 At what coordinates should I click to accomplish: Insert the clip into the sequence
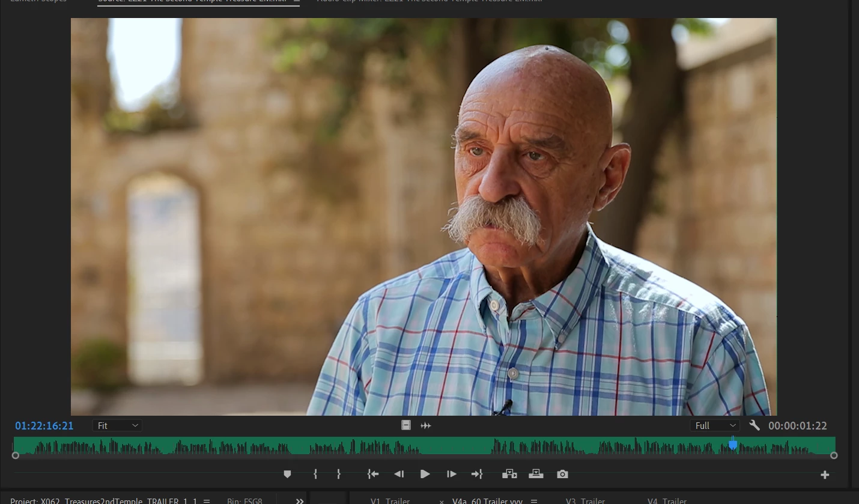(509, 474)
